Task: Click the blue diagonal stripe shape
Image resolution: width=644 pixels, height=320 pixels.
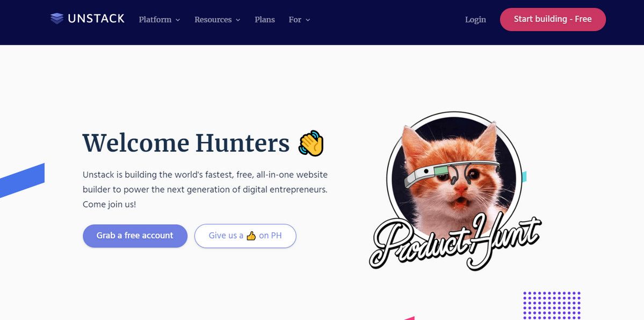Action: pos(22,181)
